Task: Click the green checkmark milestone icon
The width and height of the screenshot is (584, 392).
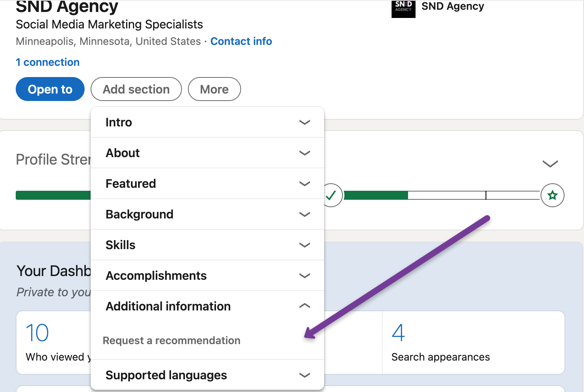Action: coord(331,195)
